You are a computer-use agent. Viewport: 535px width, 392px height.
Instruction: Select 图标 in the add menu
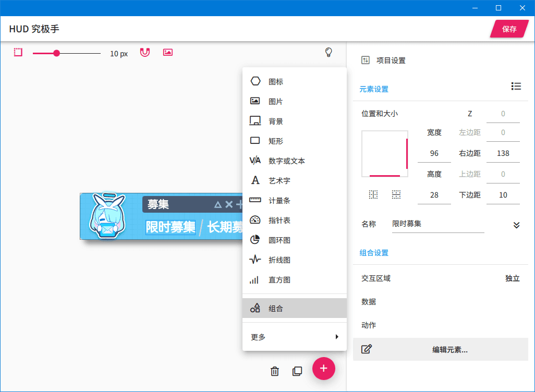(x=295, y=81)
